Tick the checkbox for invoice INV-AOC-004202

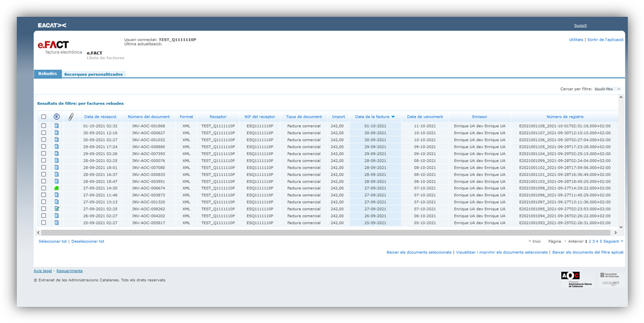click(43, 216)
